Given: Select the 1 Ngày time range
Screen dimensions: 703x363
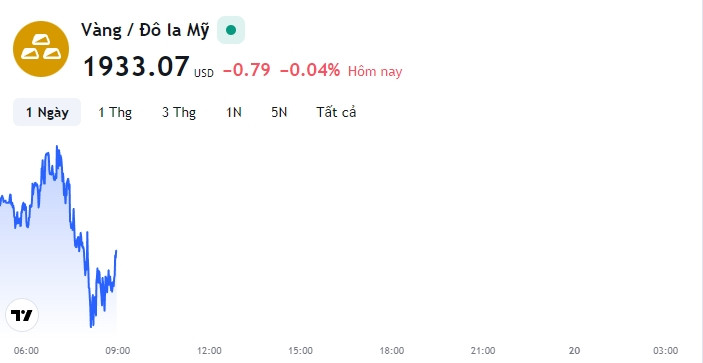Looking at the screenshot, I should click(47, 112).
